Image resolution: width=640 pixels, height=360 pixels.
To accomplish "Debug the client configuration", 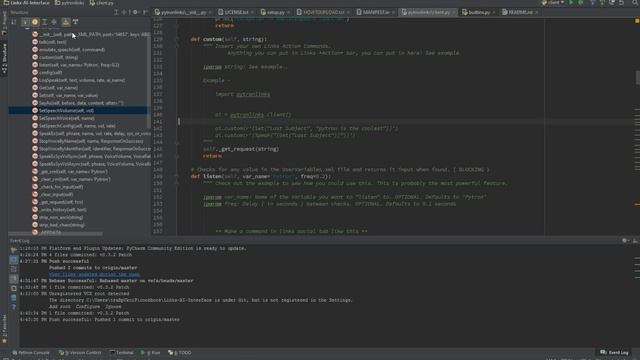I will [x=581, y=3].
